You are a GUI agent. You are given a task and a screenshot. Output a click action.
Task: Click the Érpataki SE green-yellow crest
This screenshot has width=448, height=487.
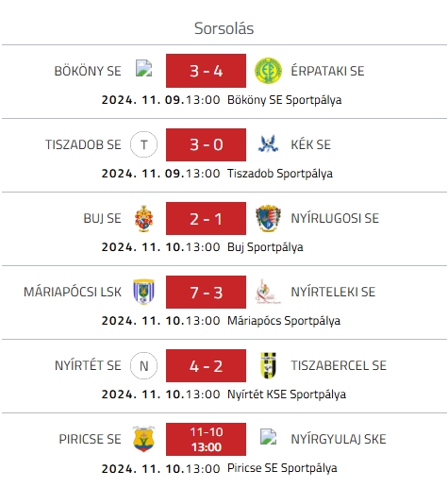pos(268,71)
